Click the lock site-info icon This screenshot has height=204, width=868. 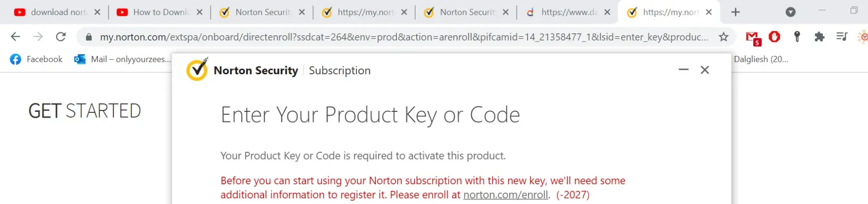[89, 37]
